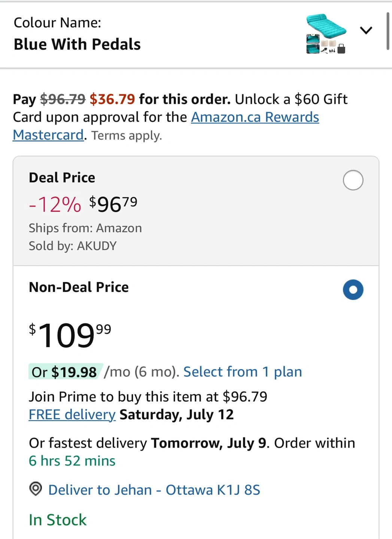Tap Join Prime to buy this item text

click(148, 396)
